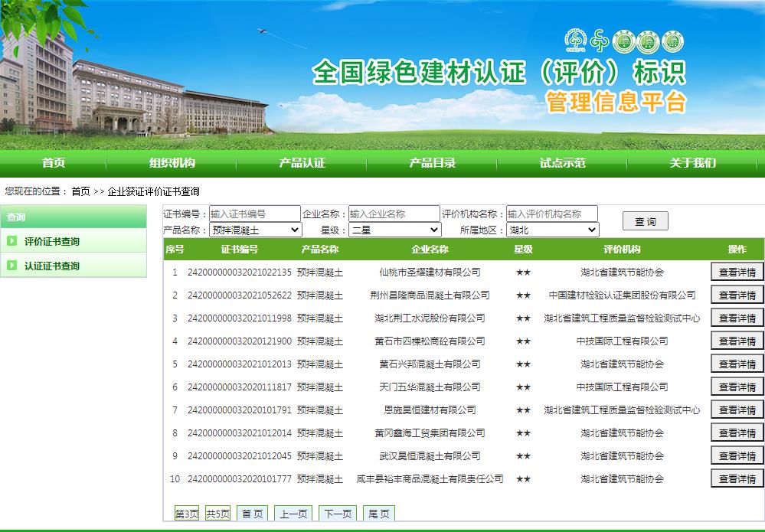This screenshot has width=765, height=532.
Task: Select 产品认证 in the navigation bar
Action: click(x=302, y=162)
